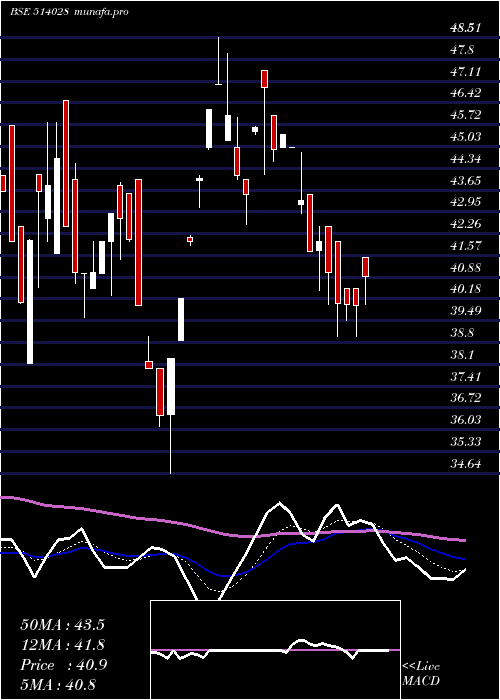
Task: Select the 39.49 price axis label
Action: pos(466,311)
